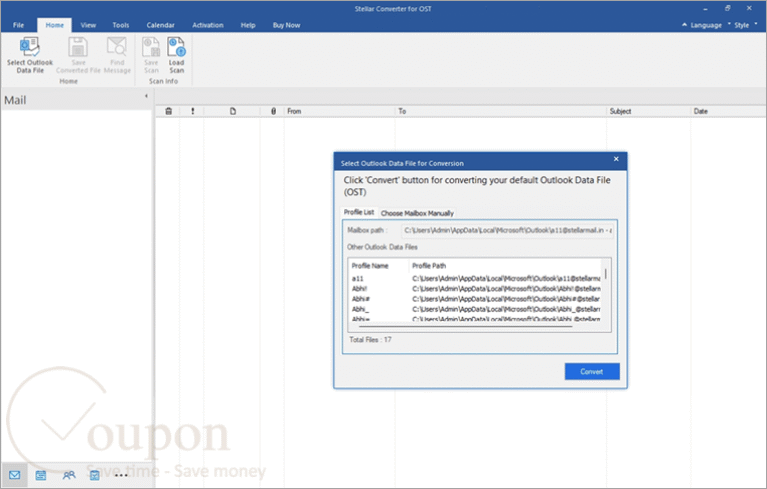The width and height of the screenshot is (767, 489).
Task: Open the File menu
Action: click(x=18, y=25)
